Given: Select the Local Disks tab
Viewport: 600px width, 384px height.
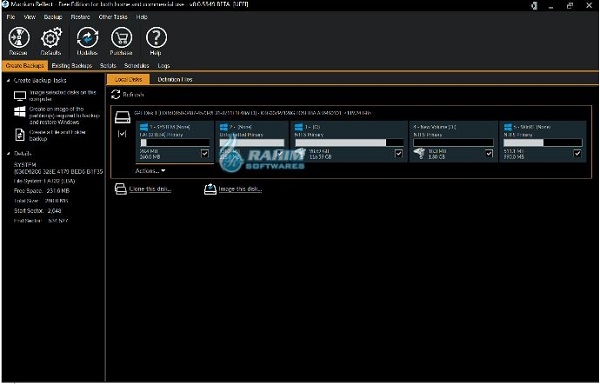Looking at the screenshot, I should click(128, 80).
